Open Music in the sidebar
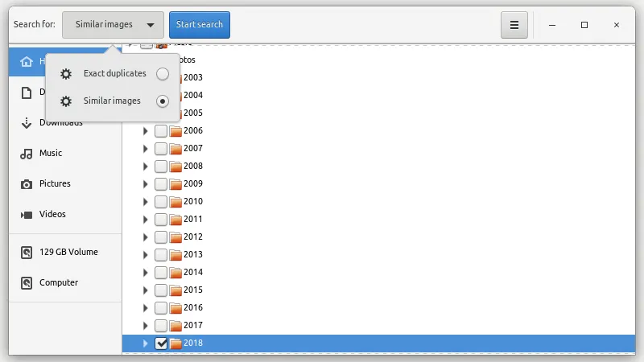The height and width of the screenshot is (362, 644). [x=65, y=154]
